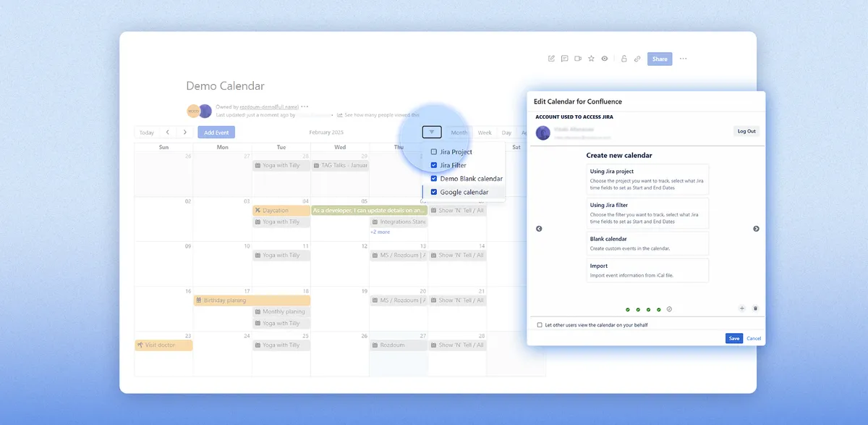
Task: Open the Daycation event
Action: click(x=281, y=210)
